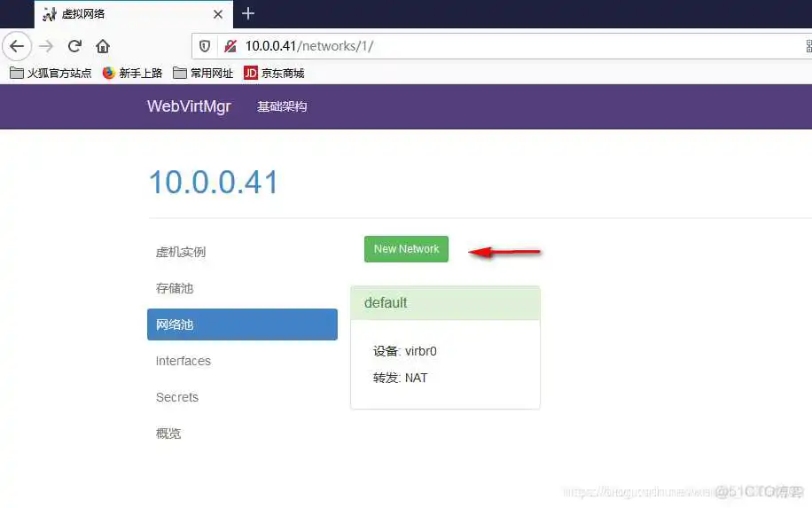The width and height of the screenshot is (812, 508).
Task: Open the 京东商城 JD bookmark
Action: click(x=274, y=73)
